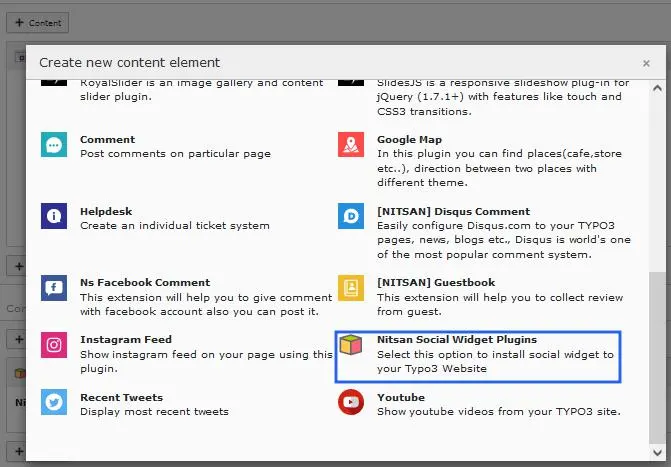Select Nitsan Social Widget Plugins title

[x=457, y=339]
